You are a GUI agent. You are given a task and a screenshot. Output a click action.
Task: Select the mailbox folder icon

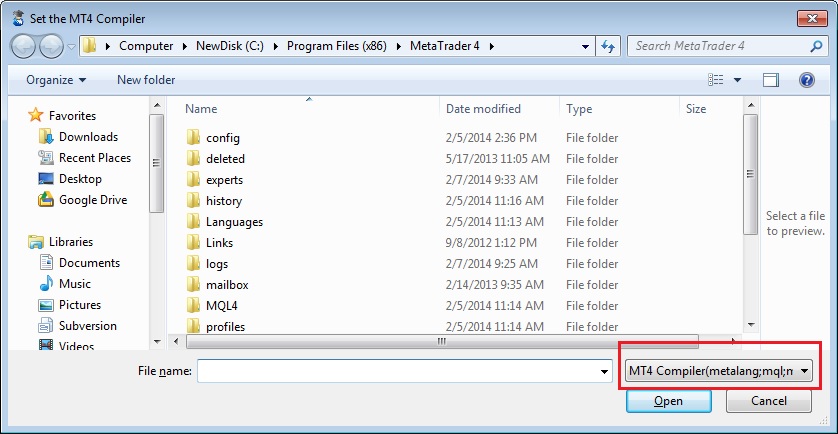point(193,284)
